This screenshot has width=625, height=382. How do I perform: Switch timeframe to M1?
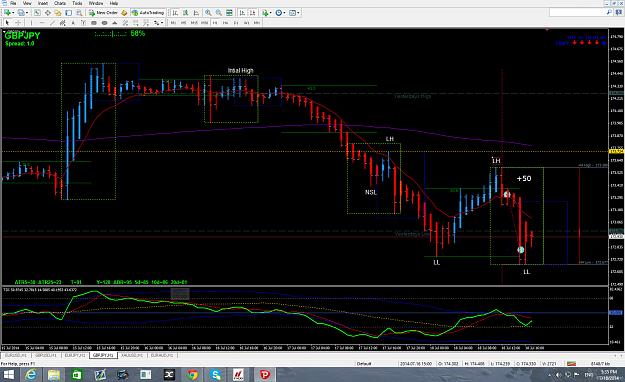(173, 23)
